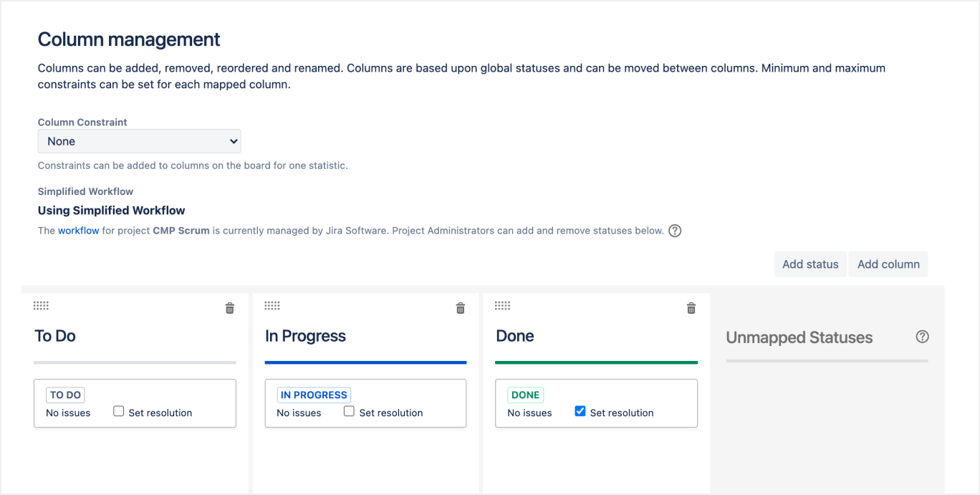Enable Set resolution for TO DO status

[119, 412]
